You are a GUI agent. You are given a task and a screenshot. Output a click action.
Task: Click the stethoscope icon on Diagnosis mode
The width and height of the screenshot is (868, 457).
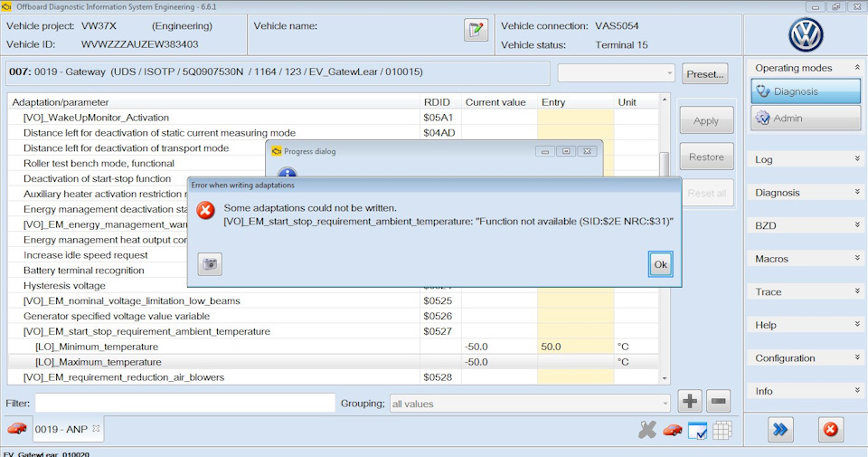[x=763, y=91]
